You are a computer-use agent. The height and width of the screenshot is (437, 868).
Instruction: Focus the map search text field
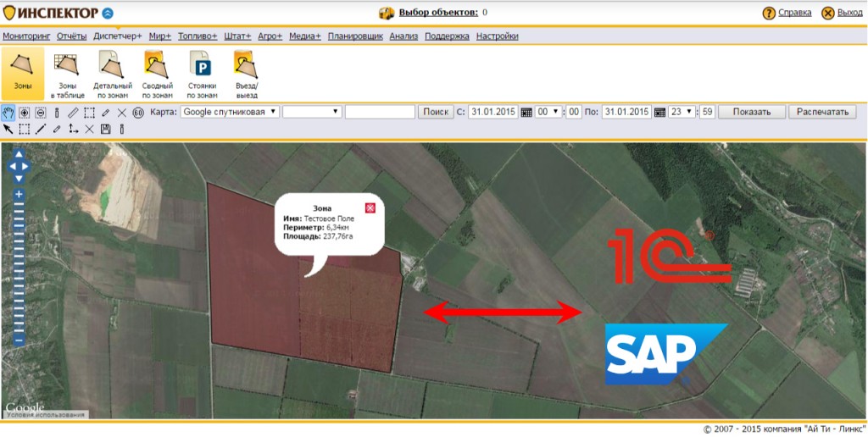click(380, 112)
